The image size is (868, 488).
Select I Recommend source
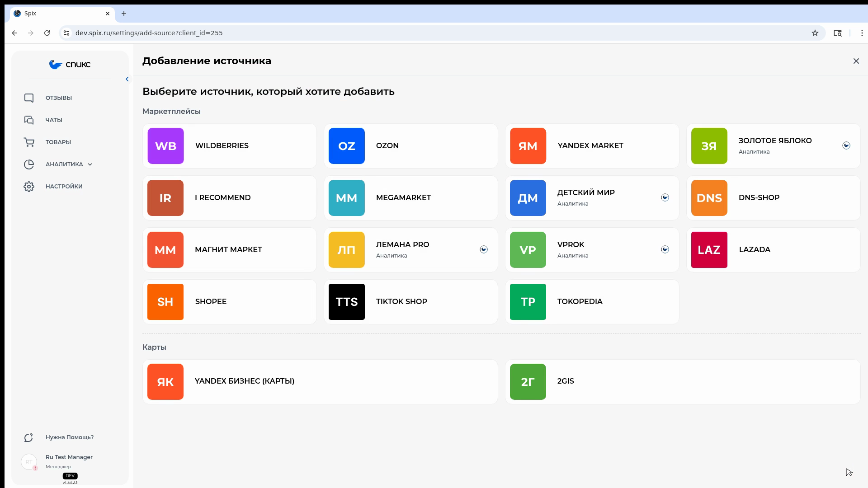pyautogui.click(x=230, y=198)
